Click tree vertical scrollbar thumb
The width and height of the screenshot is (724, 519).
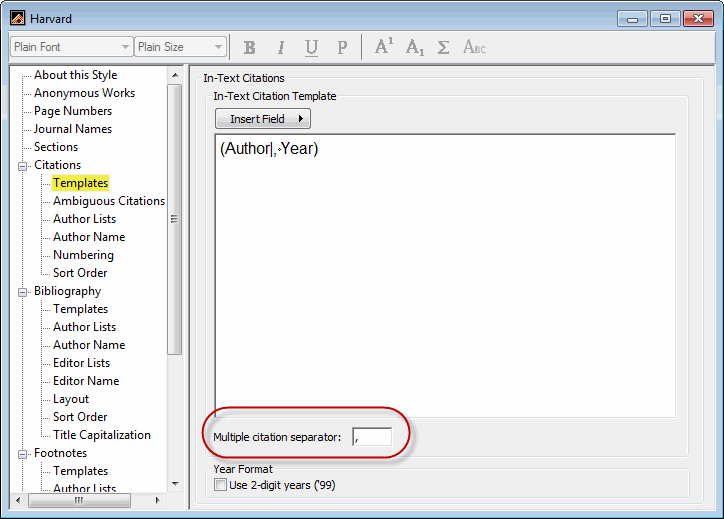[x=175, y=219]
